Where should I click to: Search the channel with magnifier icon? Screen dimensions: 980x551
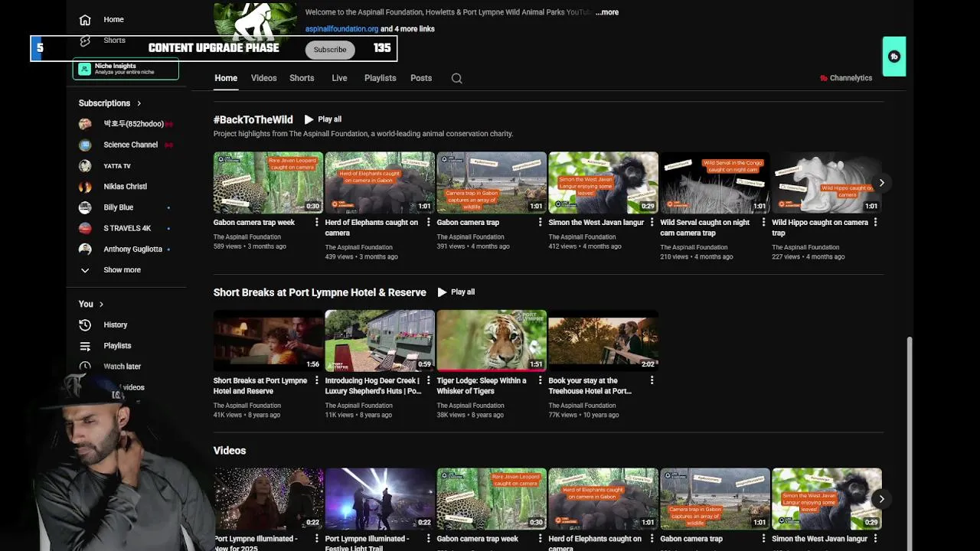click(x=456, y=78)
